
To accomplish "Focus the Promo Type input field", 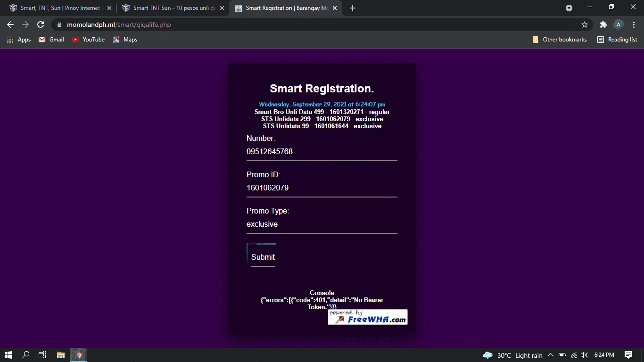I will [x=322, y=224].
